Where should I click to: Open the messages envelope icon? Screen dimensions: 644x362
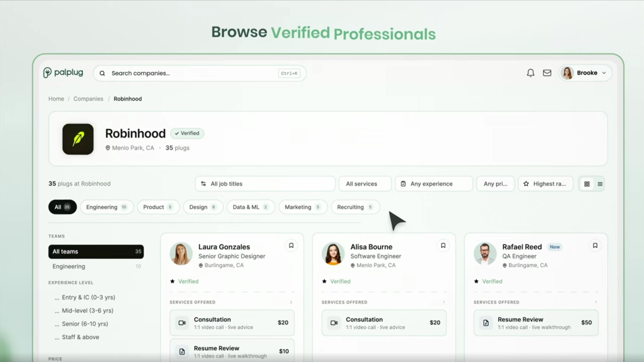coord(547,73)
